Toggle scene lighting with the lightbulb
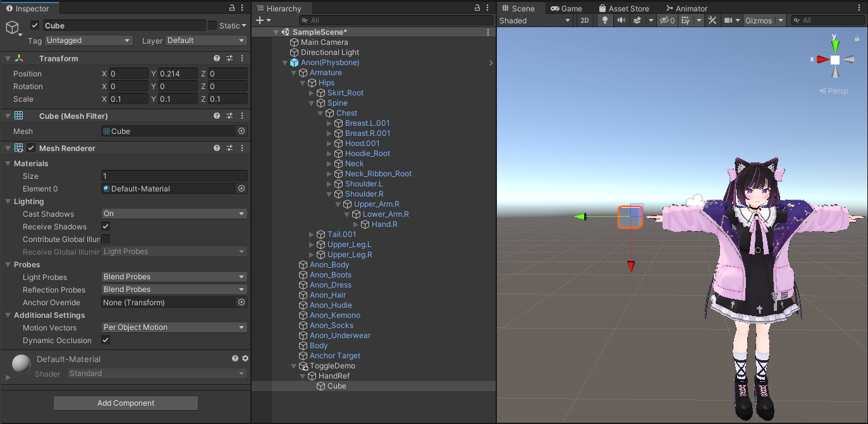The image size is (868, 424). click(605, 20)
